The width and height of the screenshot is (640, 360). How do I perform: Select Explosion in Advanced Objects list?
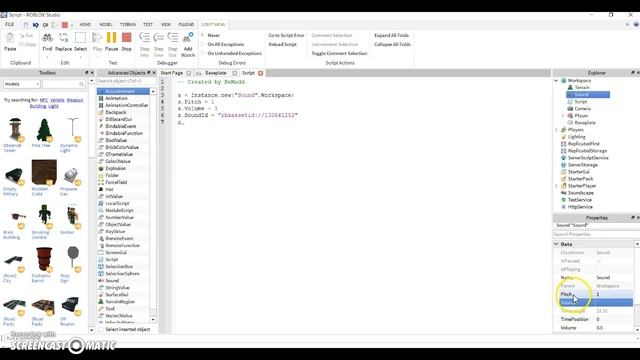pyautogui.click(x=116, y=168)
